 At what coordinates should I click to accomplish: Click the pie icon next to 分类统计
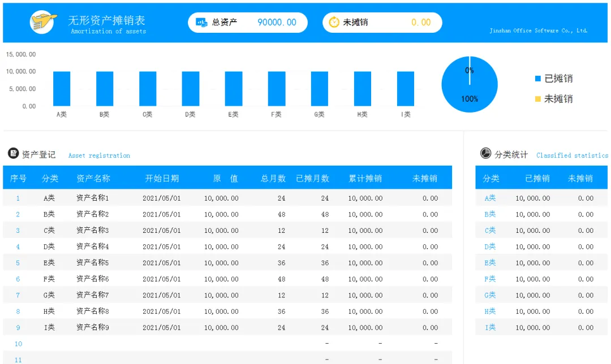click(x=485, y=153)
